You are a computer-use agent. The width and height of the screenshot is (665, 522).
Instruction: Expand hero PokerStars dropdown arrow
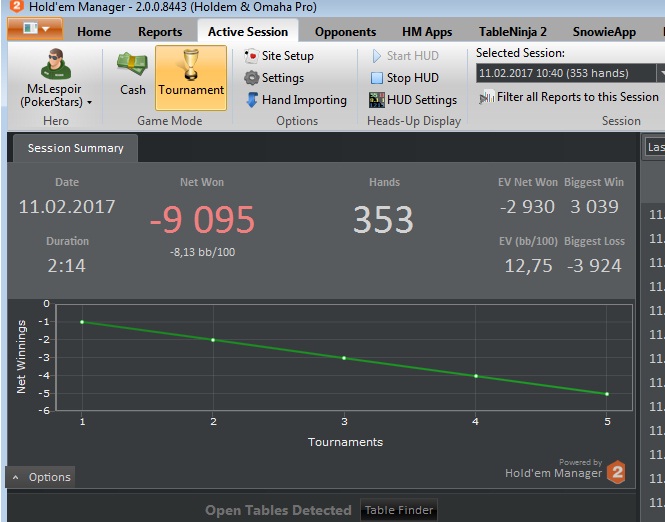pyautogui.click(x=89, y=103)
